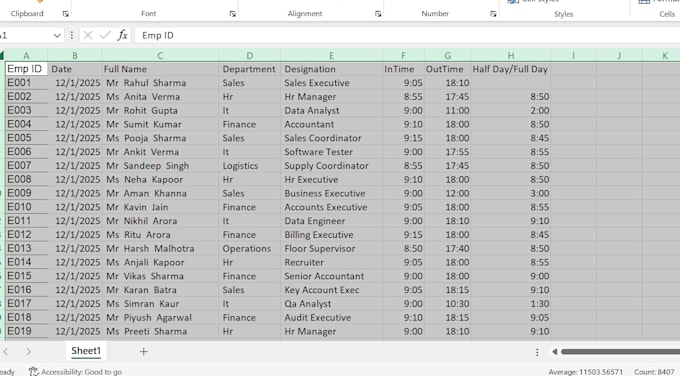This screenshot has height=376, width=680.
Task: Select the InTime header cell
Action: pyautogui.click(x=403, y=69)
